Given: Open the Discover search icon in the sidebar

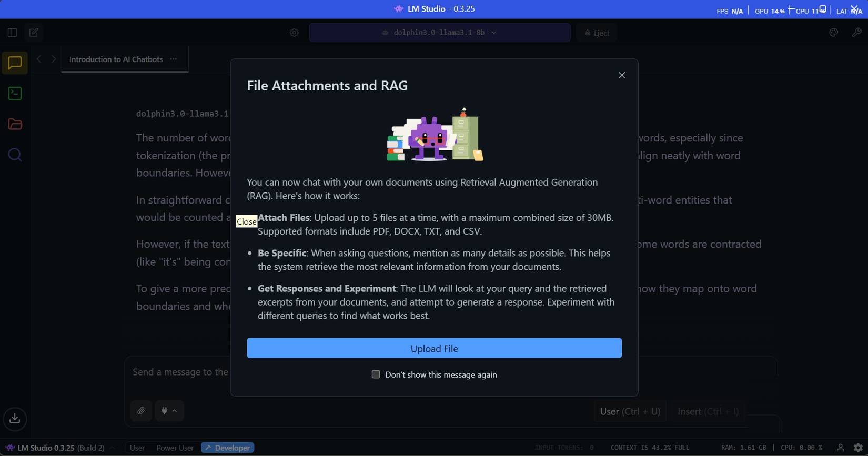Looking at the screenshot, I should click(15, 155).
